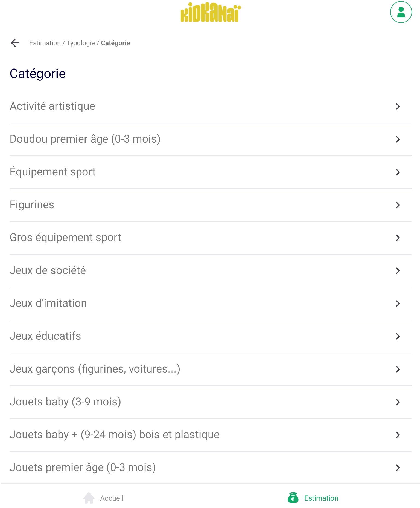Go to Typologie in the breadcrumb
This screenshot has width=420, height=508.
pos(81,43)
